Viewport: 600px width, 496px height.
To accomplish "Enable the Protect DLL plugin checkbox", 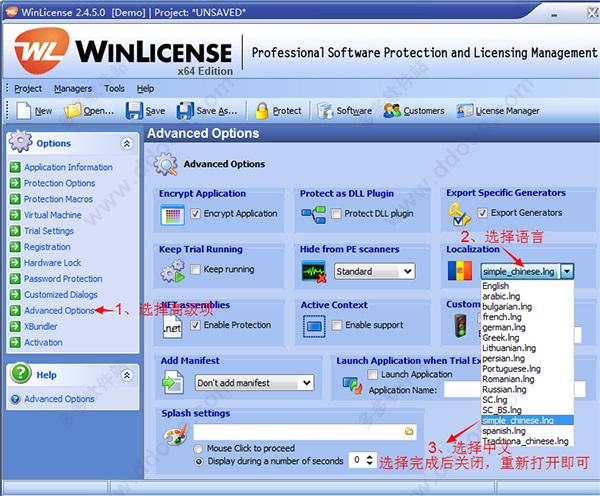I will point(336,214).
